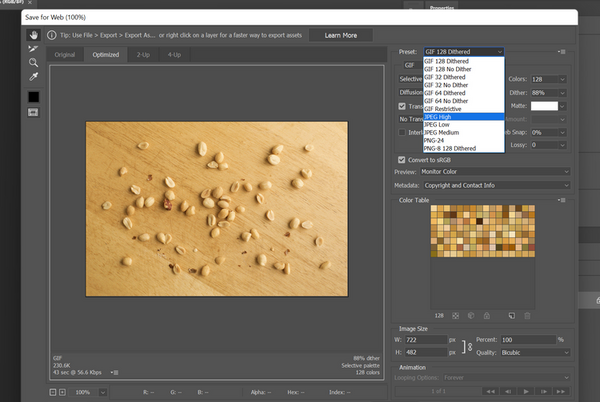Select the Eyedropper tool

click(x=33, y=77)
